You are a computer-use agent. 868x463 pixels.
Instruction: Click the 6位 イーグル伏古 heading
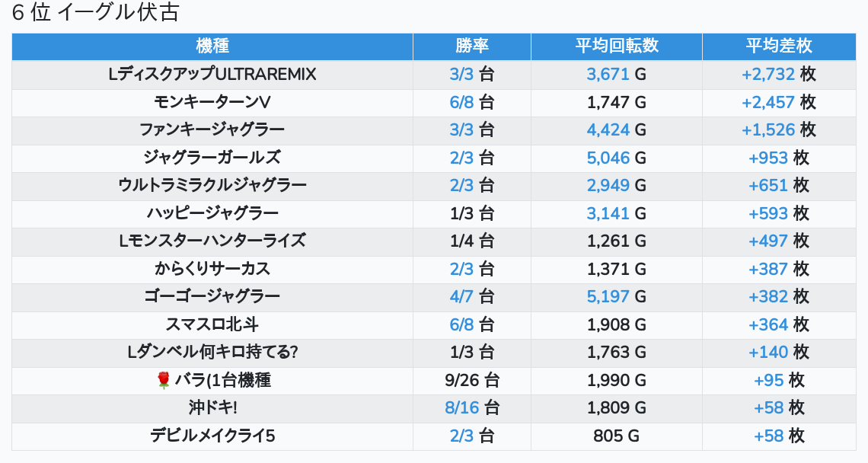pyautogui.click(x=95, y=14)
